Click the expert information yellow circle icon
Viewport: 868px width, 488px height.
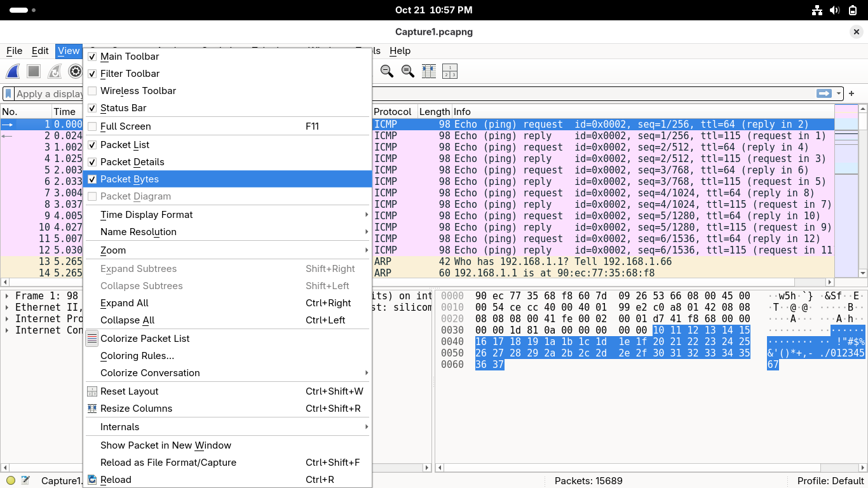point(11,480)
